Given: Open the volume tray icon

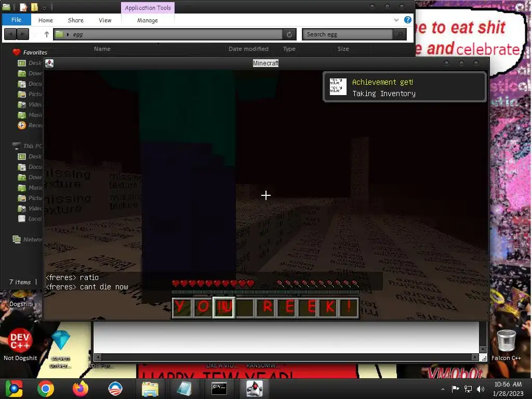Looking at the screenshot, I should pos(481,389).
